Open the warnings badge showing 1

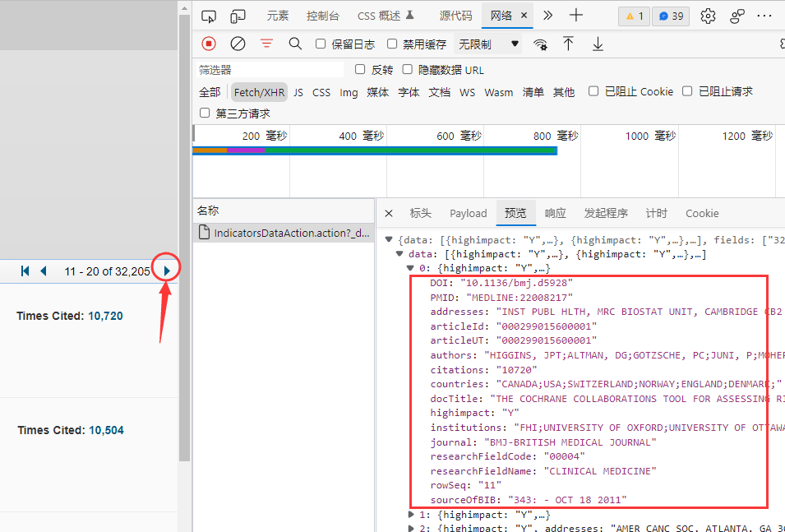coord(635,16)
